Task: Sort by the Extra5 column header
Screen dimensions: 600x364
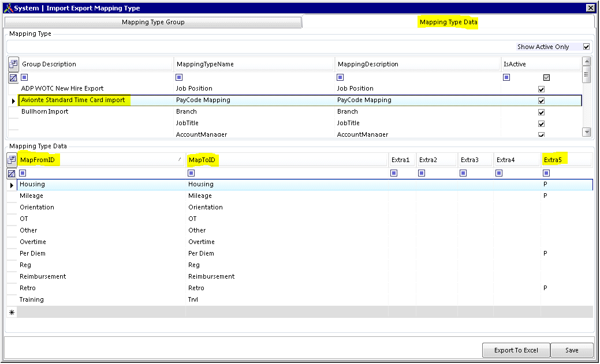Action: pos(567,160)
